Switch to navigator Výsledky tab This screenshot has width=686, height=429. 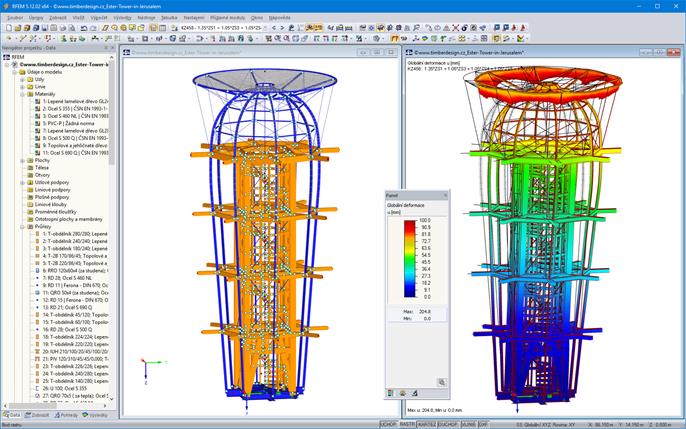click(95, 415)
